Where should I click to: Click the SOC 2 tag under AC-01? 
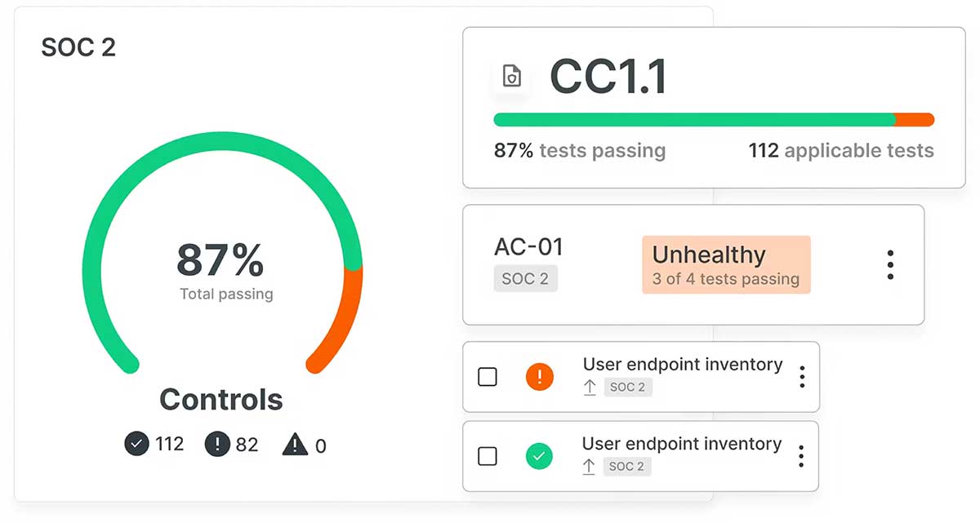click(525, 279)
